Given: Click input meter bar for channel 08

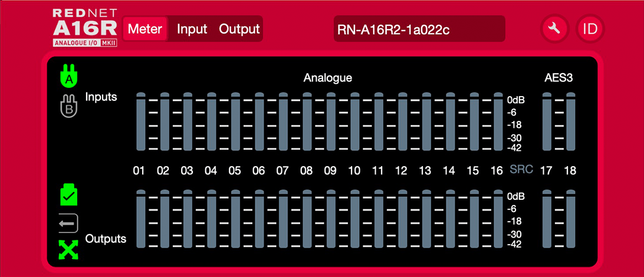Looking at the screenshot, I should (307, 122).
